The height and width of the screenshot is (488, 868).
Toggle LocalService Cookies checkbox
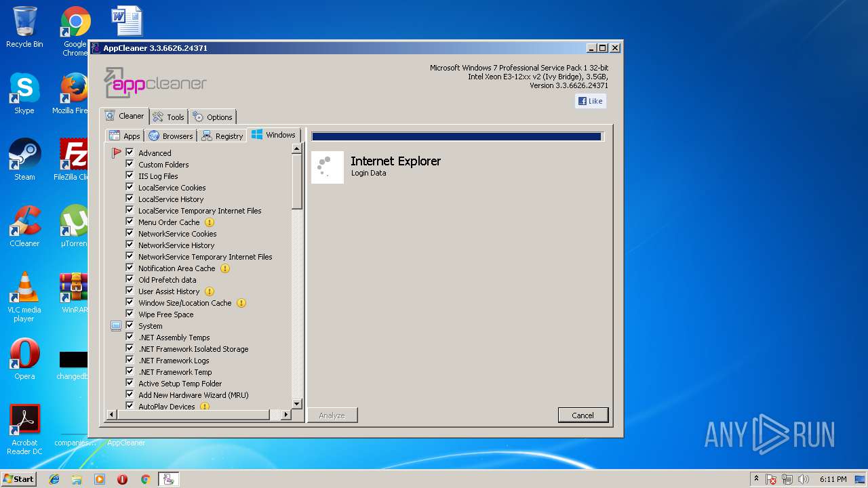coord(130,187)
